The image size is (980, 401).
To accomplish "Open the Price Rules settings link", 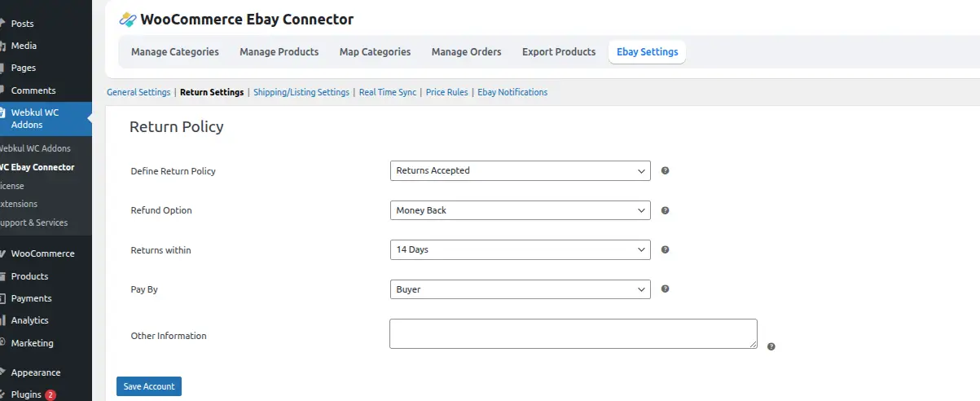I will [446, 92].
